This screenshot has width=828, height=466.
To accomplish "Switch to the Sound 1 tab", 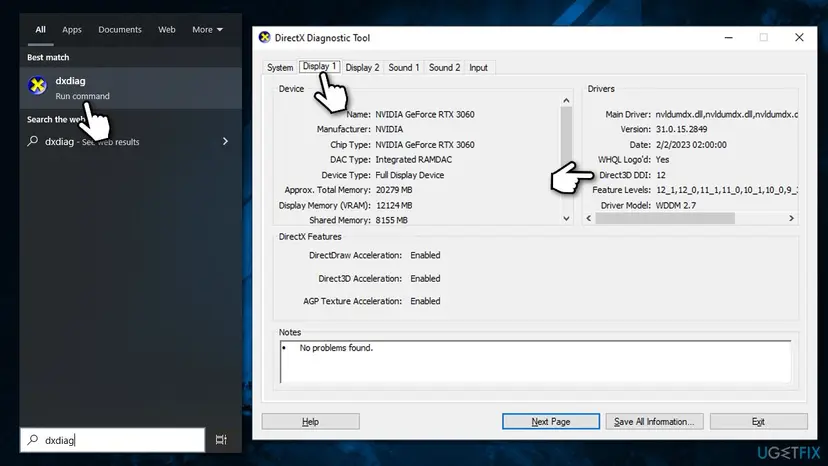I will tap(403, 68).
